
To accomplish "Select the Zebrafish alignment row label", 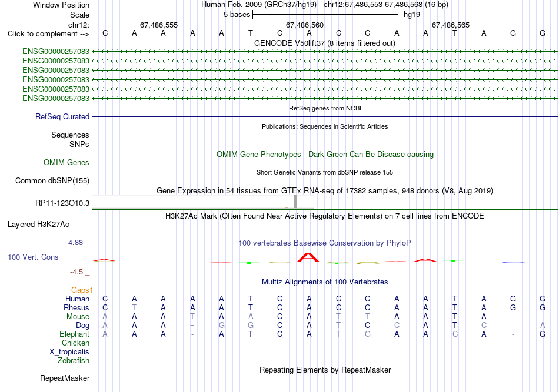I will coord(73,361).
